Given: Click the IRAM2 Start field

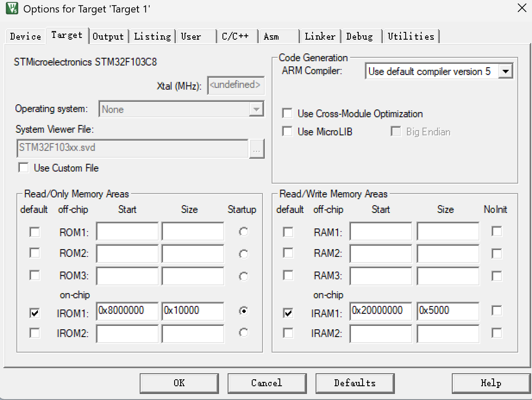Looking at the screenshot, I should [381, 334].
